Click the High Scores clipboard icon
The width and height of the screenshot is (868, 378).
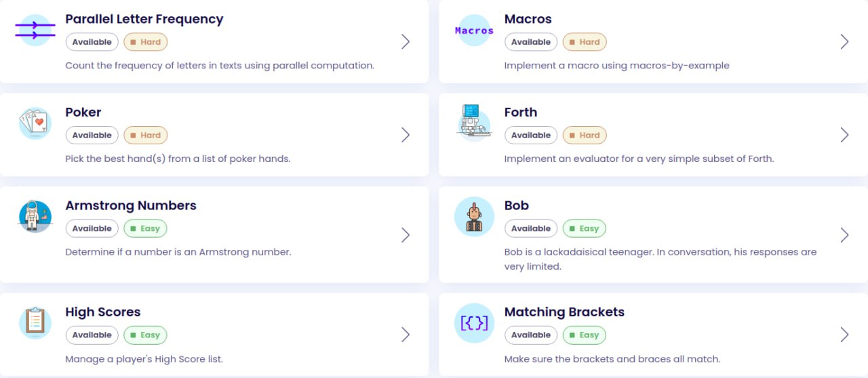tap(35, 323)
